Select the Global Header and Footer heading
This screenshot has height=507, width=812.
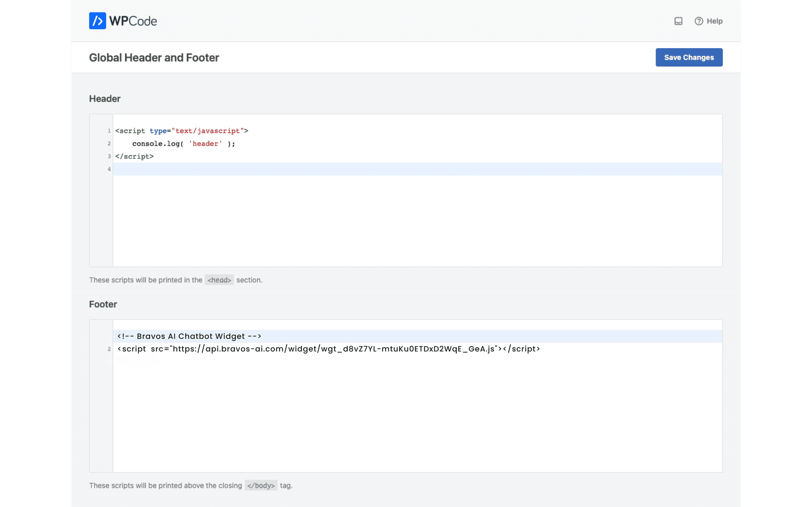[x=154, y=58]
